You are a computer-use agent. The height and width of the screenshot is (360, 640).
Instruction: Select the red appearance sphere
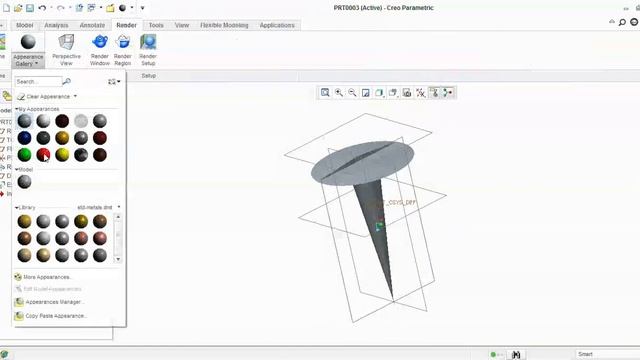click(x=43, y=155)
